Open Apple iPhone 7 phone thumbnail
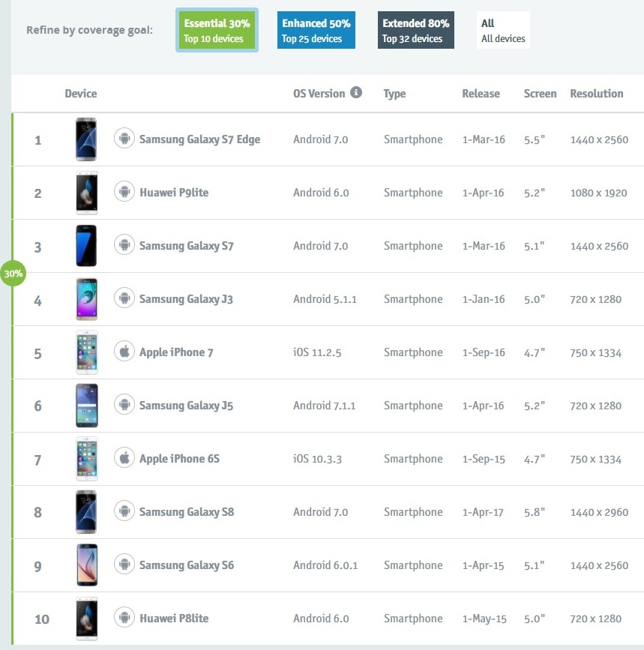The height and width of the screenshot is (650, 644). 87,352
